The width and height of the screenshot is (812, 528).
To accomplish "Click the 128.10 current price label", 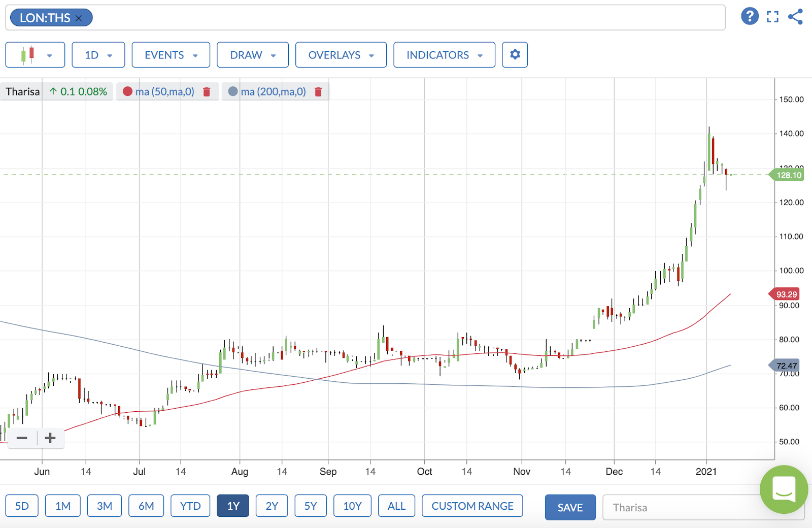I will [787, 175].
